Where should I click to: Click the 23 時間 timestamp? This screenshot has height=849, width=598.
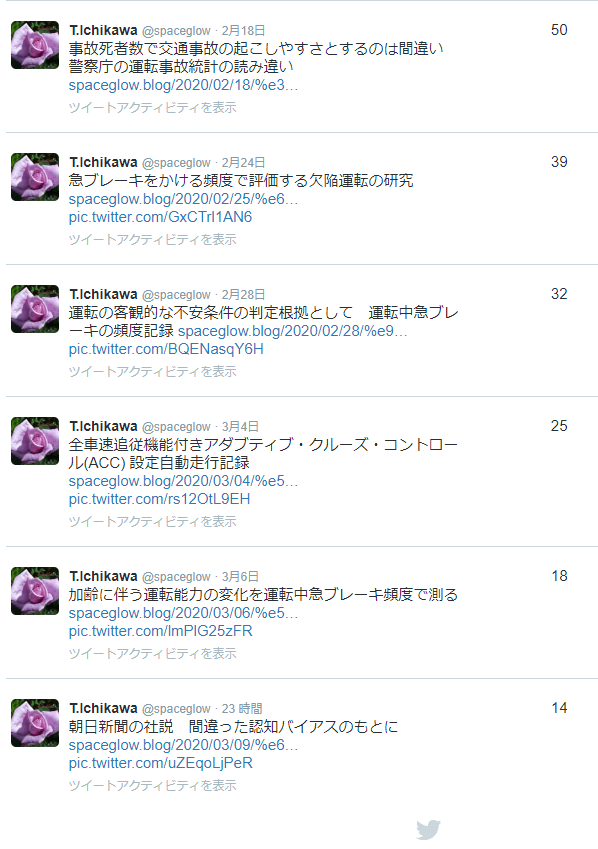click(x=242, y=709)
